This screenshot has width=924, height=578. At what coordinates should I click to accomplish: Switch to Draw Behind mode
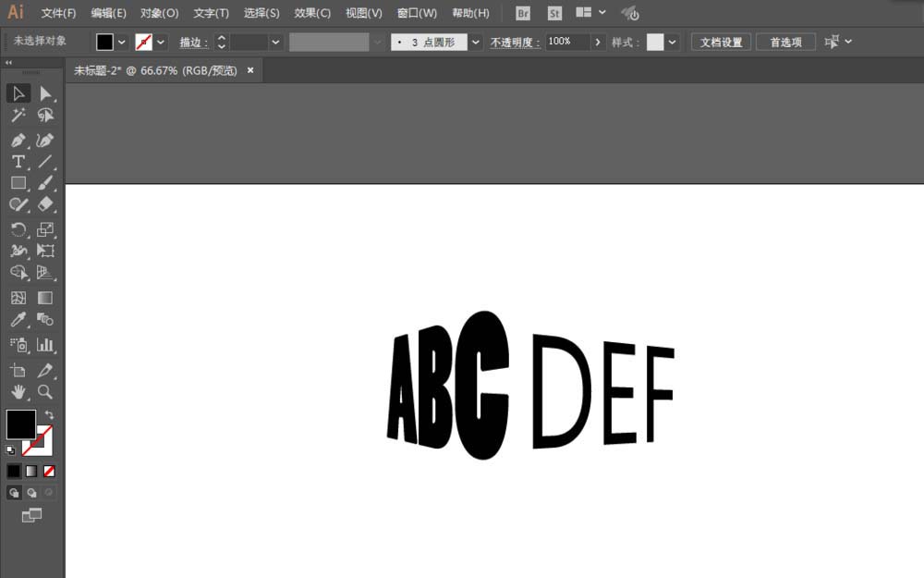coord(31,493)
